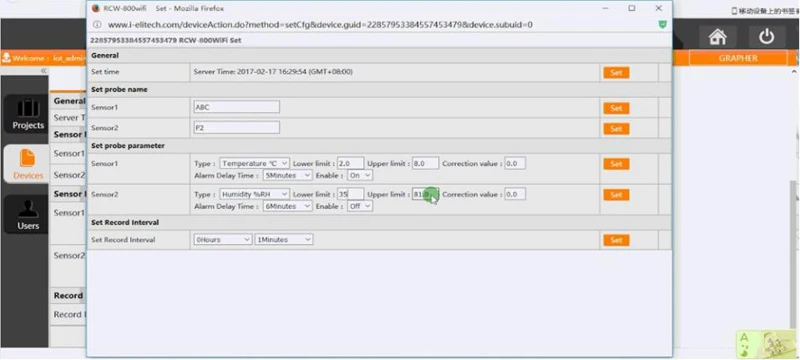
Task: Open the Devices sidebar icon
Action: pyautogui.click(x=28, y=164)
